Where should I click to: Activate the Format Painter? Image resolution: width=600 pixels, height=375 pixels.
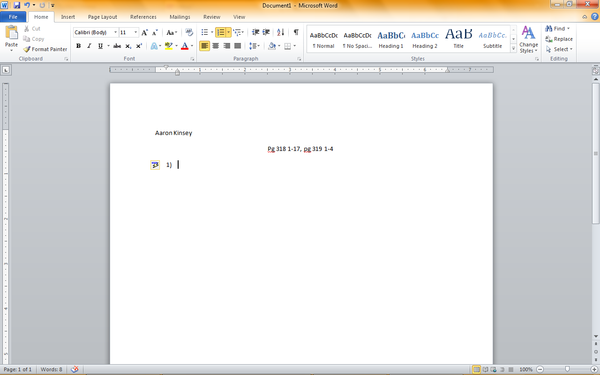pos(45,49)
